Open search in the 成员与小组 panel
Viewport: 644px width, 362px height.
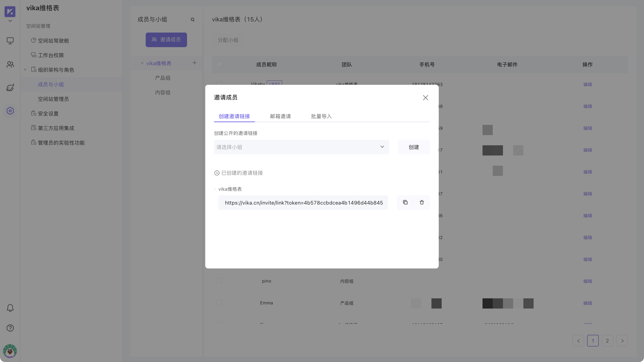[192, 19]
